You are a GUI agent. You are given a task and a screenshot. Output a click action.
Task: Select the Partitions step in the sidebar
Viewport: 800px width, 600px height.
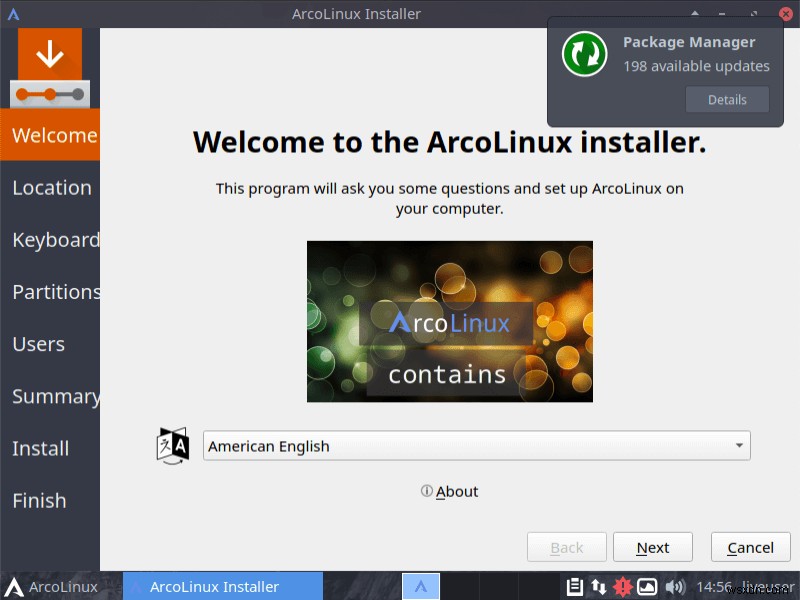[55, 292]
